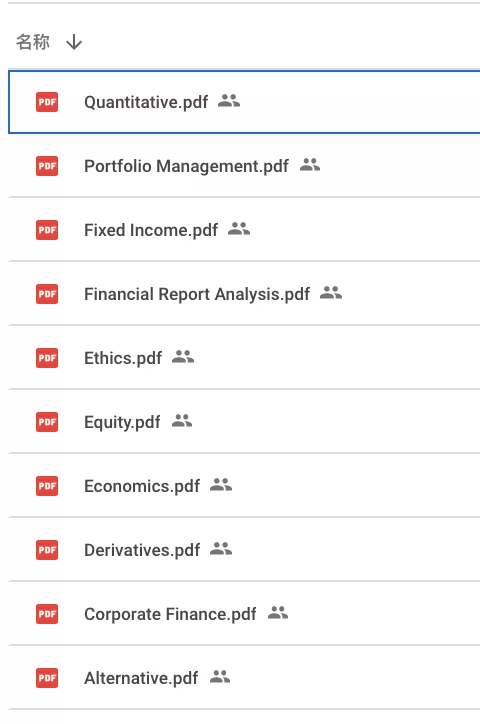Click the PDF icon for Ethics.pdf
Image resolution: width=480 pixels, height=724 pixels.
[47, 358]
